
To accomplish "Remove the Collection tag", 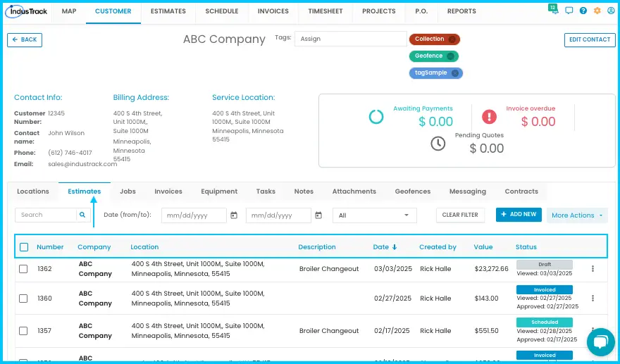I will pyautogui.click(x=452, y=39).
